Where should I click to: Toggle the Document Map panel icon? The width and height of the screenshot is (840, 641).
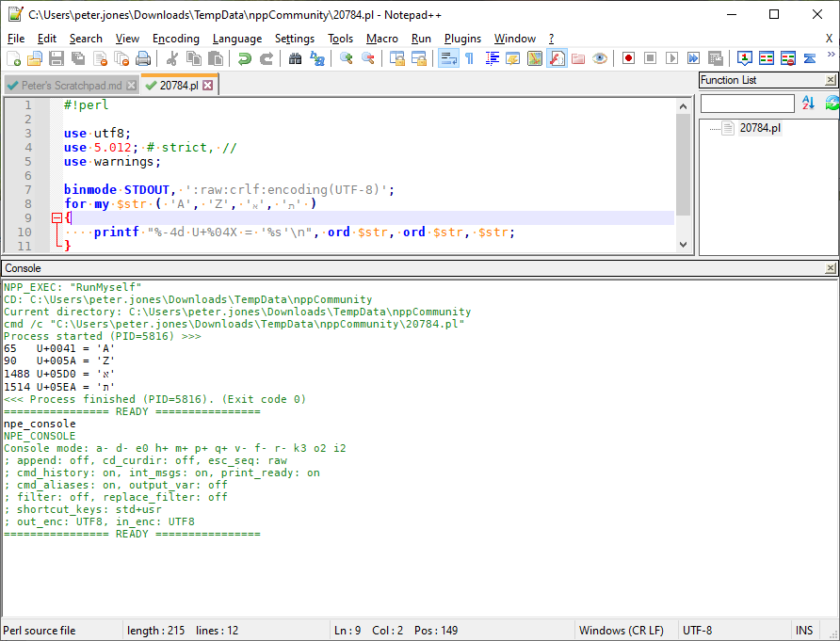(x=535, y=58)
